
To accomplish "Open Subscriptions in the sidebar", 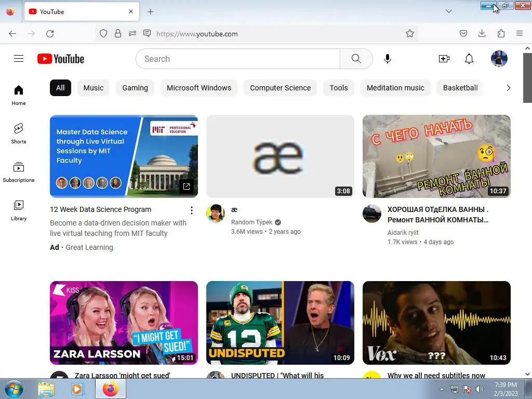I will (x=19, y=172).
